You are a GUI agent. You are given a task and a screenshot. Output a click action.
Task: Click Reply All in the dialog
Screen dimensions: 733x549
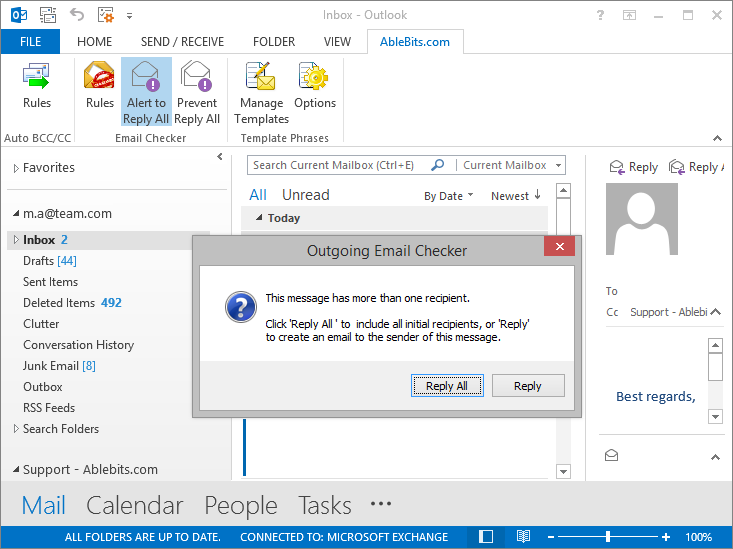point(447,386)
